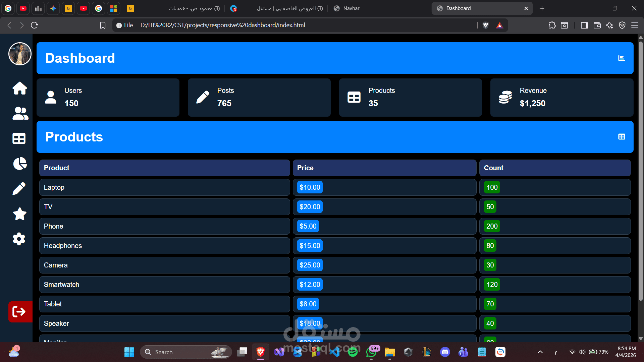644x362 pixels.
Task: Bookmark this page with bookmark icon
Action: (x=103, y=25)
